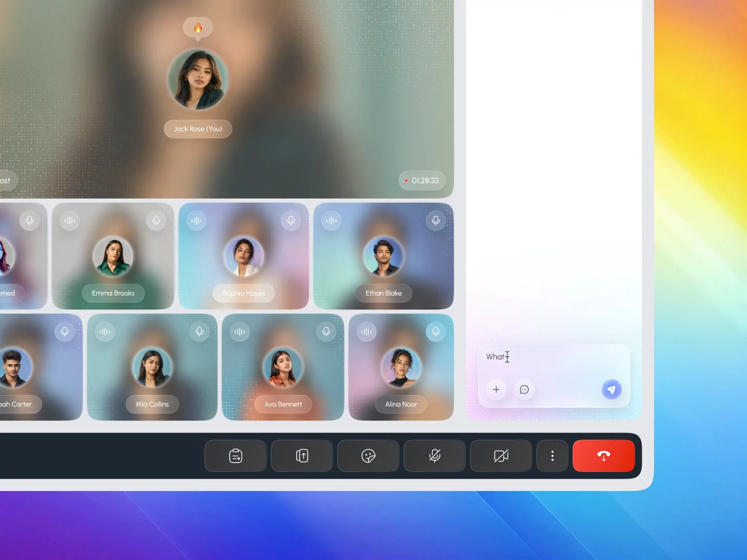747x560 pixels.
Task: Toggle Sophia Hayes's microphone icon
Action: click(291, 220)
